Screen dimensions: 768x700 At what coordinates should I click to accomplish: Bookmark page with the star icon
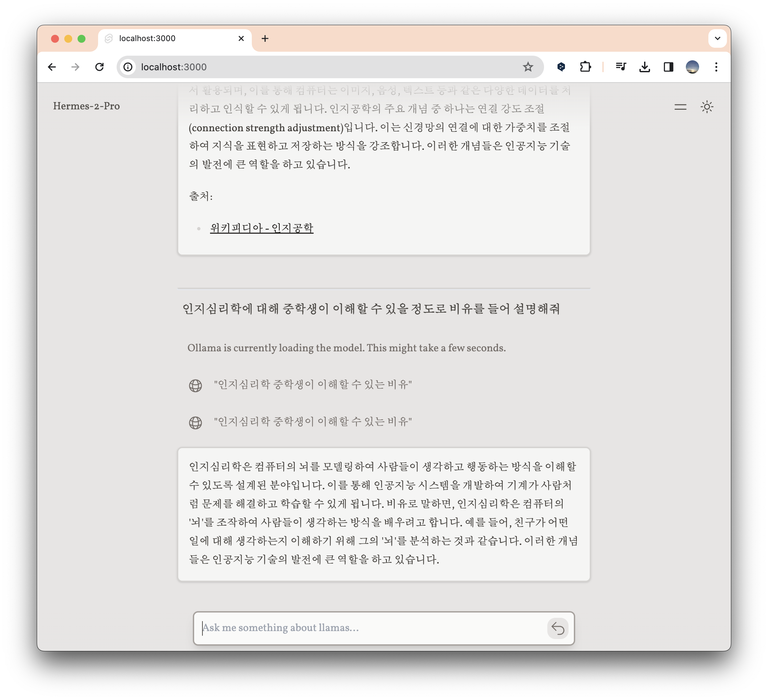[x=527, y=67]
